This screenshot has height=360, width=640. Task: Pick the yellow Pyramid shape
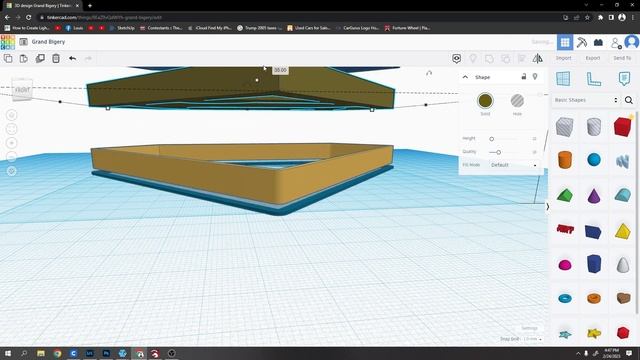point(622,231)
